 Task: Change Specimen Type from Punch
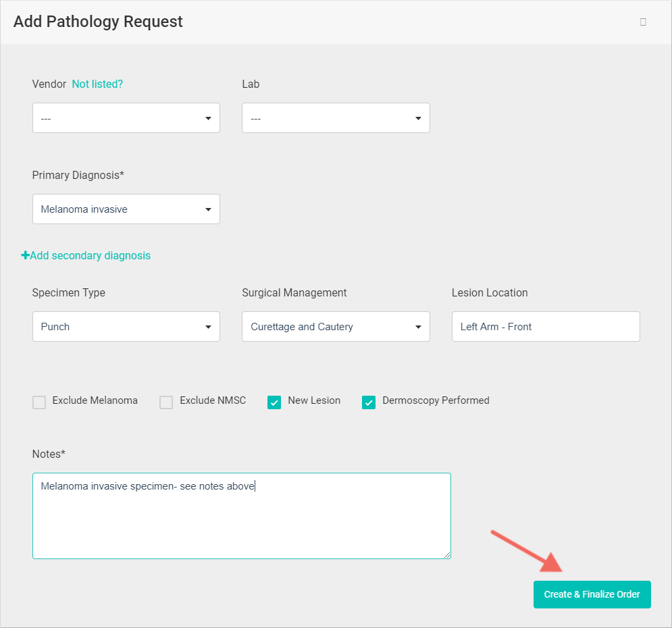click(x=126, y=327)
